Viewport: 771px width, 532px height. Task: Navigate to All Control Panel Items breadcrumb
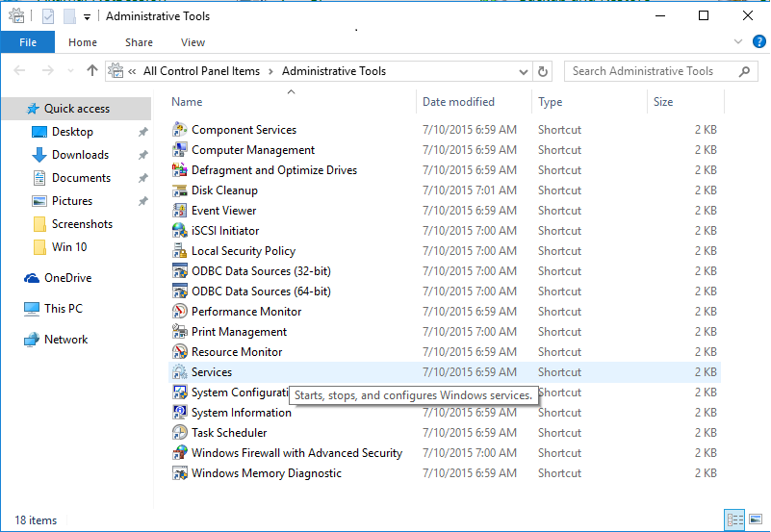(x=201, y=71)
